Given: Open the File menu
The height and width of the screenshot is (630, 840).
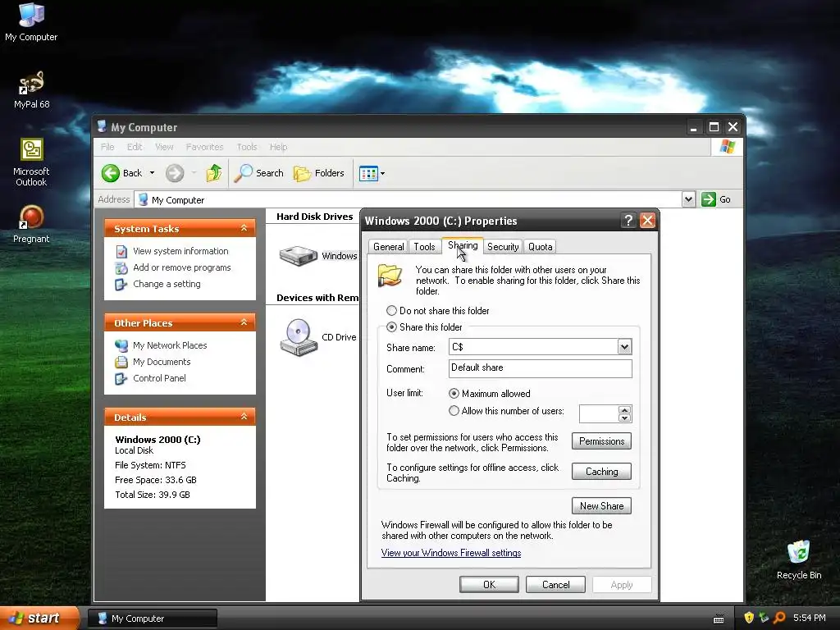Looking at the screenshot, I should pos(107,147).
